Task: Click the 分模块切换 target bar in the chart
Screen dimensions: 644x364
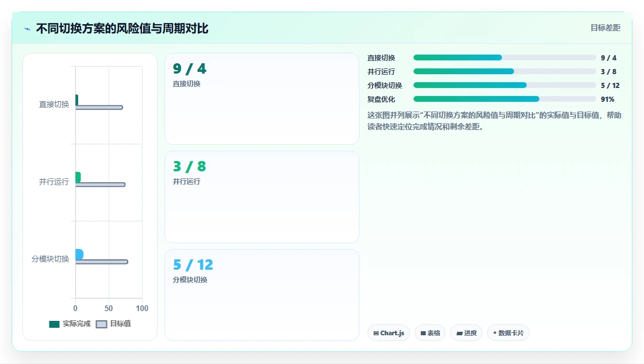Action: click(101, 262)
